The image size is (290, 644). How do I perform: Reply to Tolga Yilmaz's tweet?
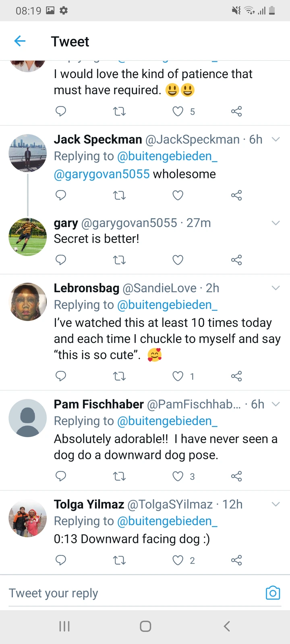point(61,560)
